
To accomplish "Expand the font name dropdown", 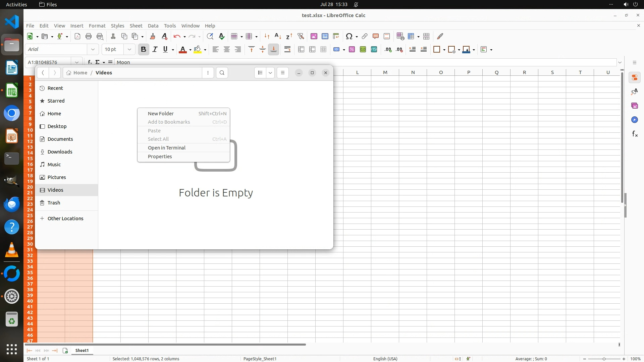I will pyautogui.click(x=93, y=50).
